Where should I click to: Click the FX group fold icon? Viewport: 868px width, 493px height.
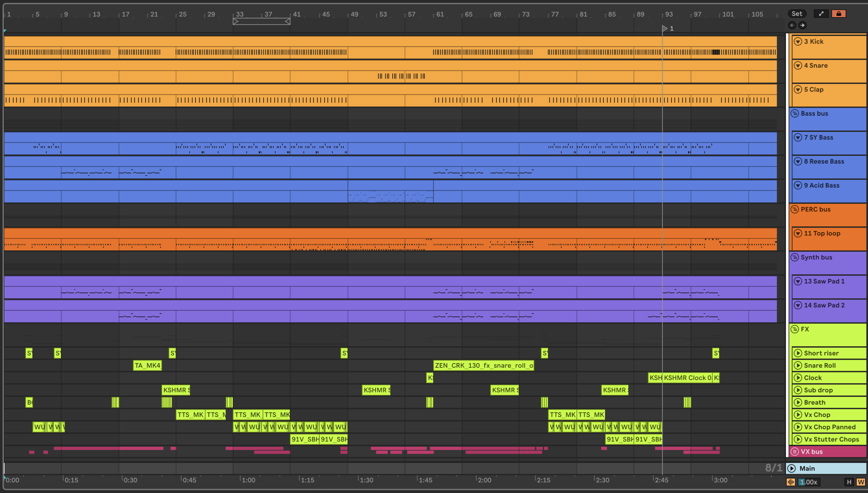(795, 329)
